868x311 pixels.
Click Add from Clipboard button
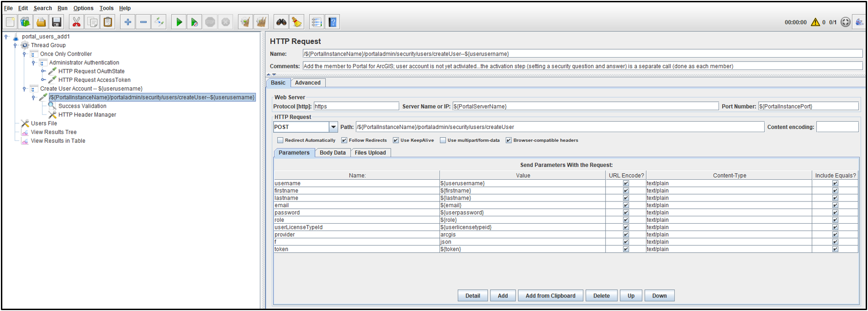tap(551, 296)
